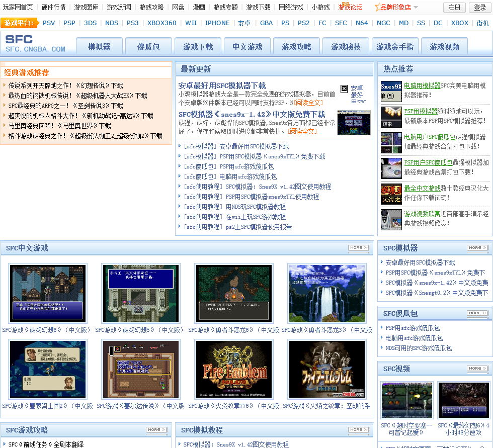The image size is (493, 448).
Task: Open the 游戏视频 tab
Action: click(444, 46)
